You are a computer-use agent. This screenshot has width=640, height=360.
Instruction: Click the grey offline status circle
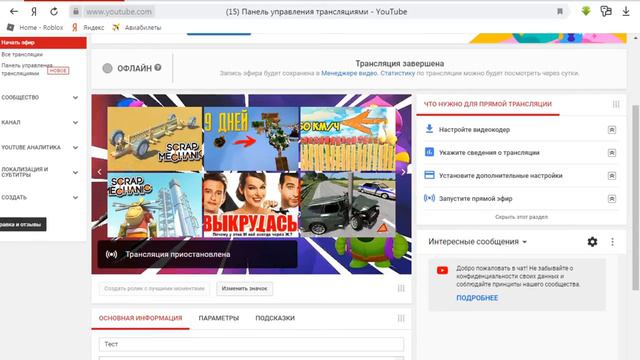tap(107, 68)
